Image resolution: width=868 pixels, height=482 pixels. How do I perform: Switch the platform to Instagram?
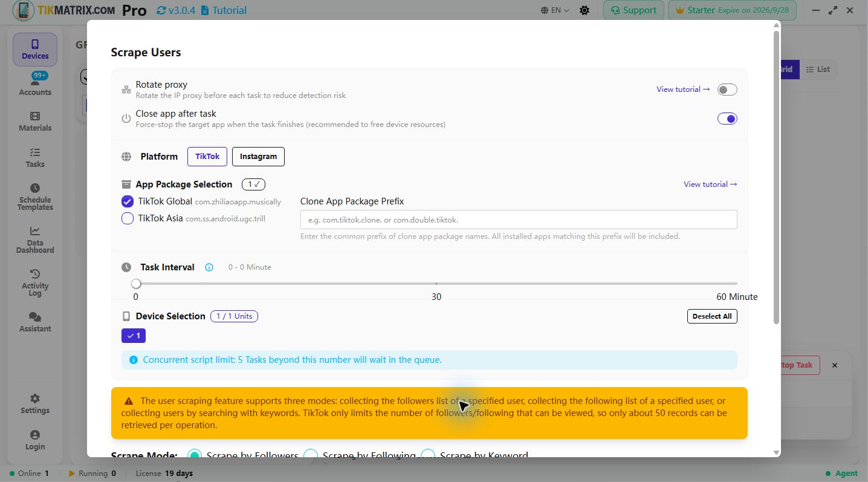(258, 157)
